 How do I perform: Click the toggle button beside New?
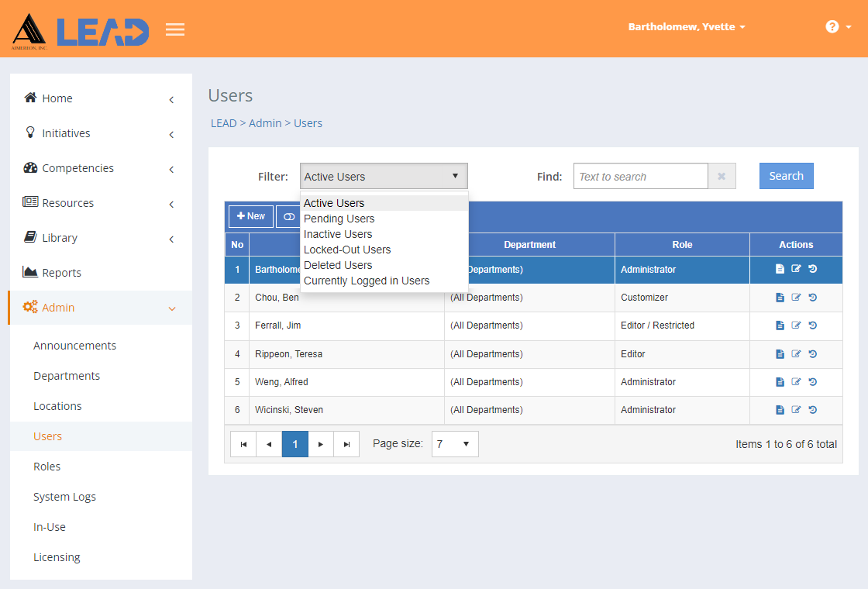coord(288,216)
